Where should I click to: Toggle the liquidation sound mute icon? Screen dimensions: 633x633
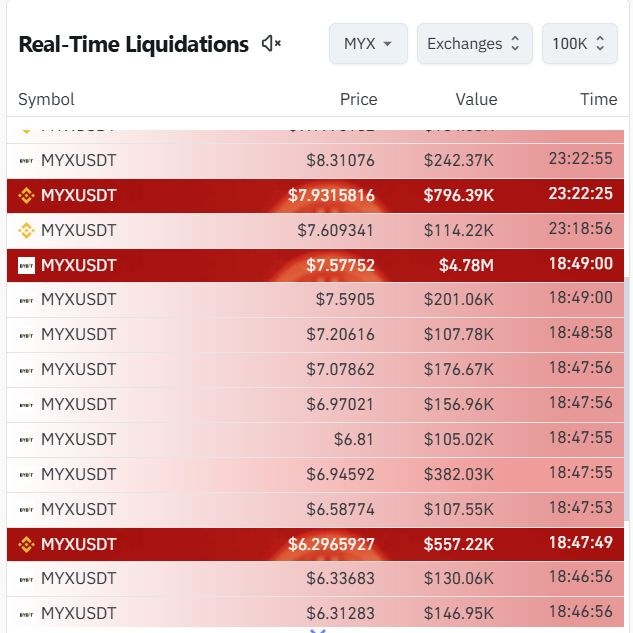click(x=271, y=43)
